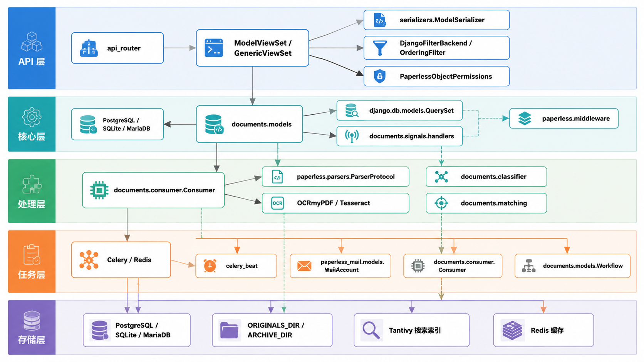Image resolution: width=644 pixels, height=362 pixels.
Task: Click the 'Redis 缓存' text
Action: pos(547,330)
